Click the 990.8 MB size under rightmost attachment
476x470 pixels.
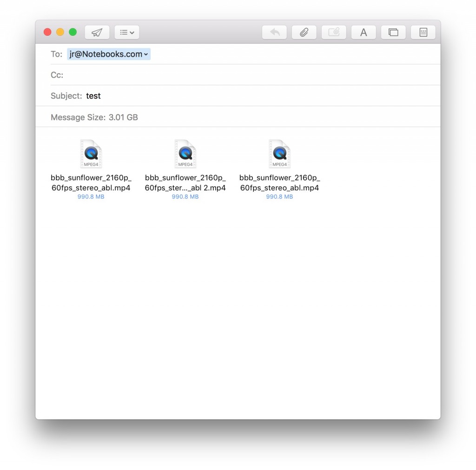(279, 196)
